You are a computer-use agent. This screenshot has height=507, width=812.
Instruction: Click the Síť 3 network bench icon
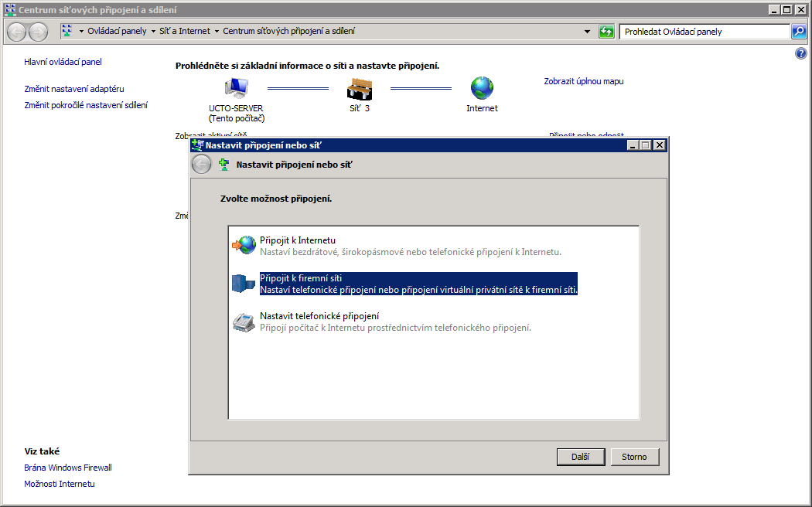(x=359, y=88)
